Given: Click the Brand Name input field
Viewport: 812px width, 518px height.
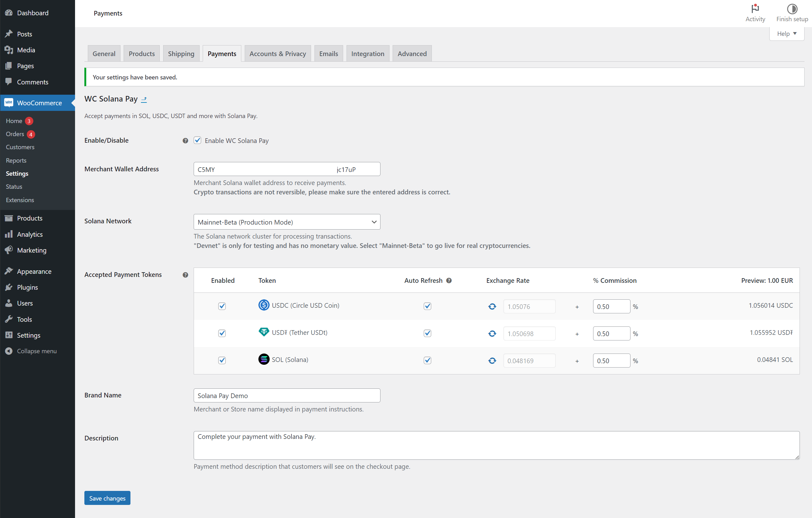Looking at the screenshot, I should [287, 395].
